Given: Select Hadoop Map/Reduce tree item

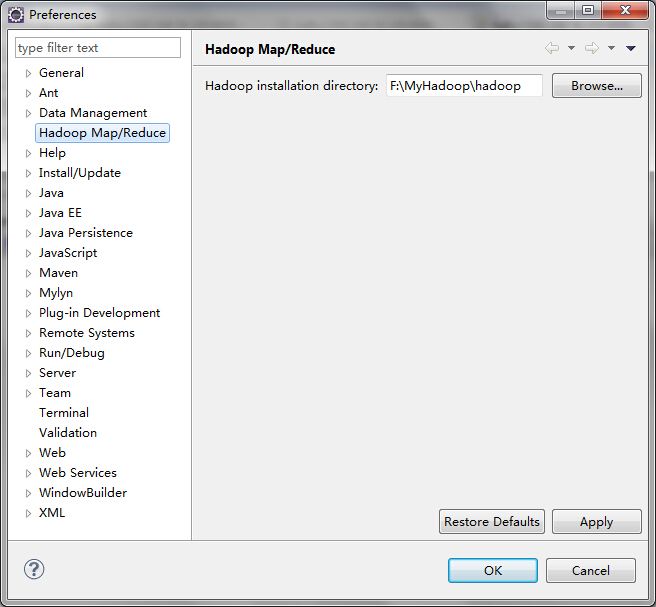Looking at the screenshot, I should (102, 133).
